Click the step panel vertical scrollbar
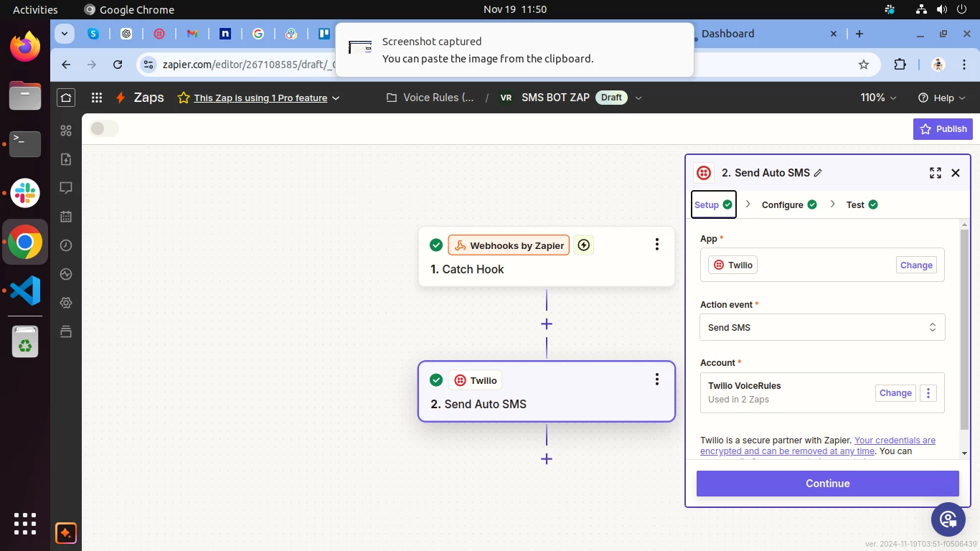Screen dimensions: 980x551 964,330
